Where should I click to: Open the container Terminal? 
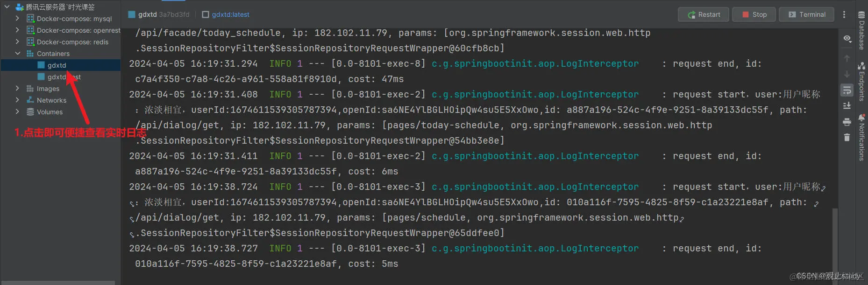(807, 14)
